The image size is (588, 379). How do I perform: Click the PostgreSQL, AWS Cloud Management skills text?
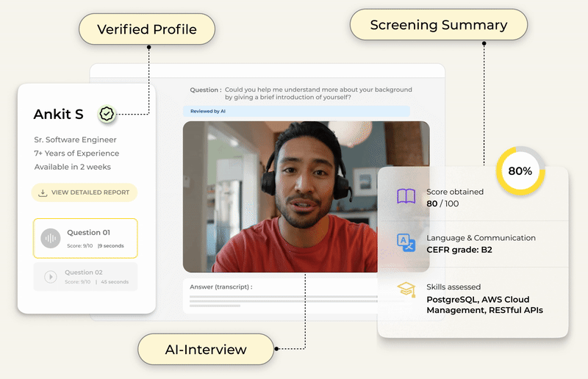pyautogui.click(x=484, y=304)
